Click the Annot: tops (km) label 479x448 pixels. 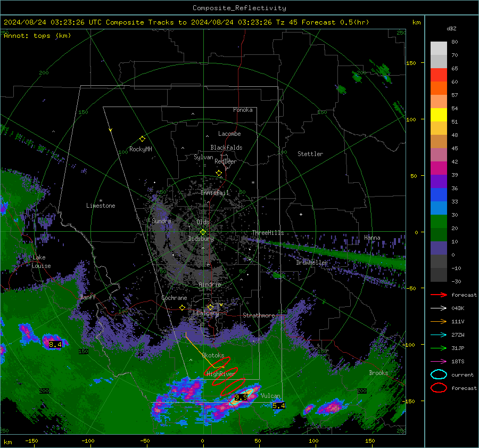pyautogui.click(x=37, y=36)
